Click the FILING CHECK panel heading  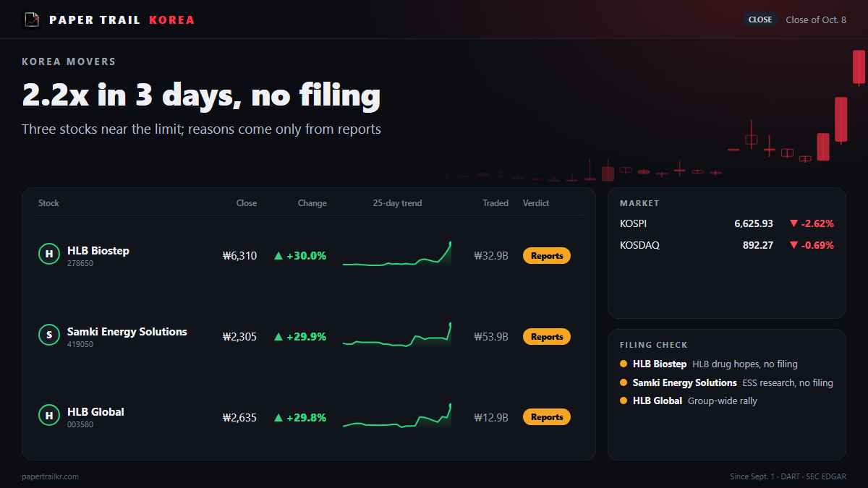click(654, 345)
